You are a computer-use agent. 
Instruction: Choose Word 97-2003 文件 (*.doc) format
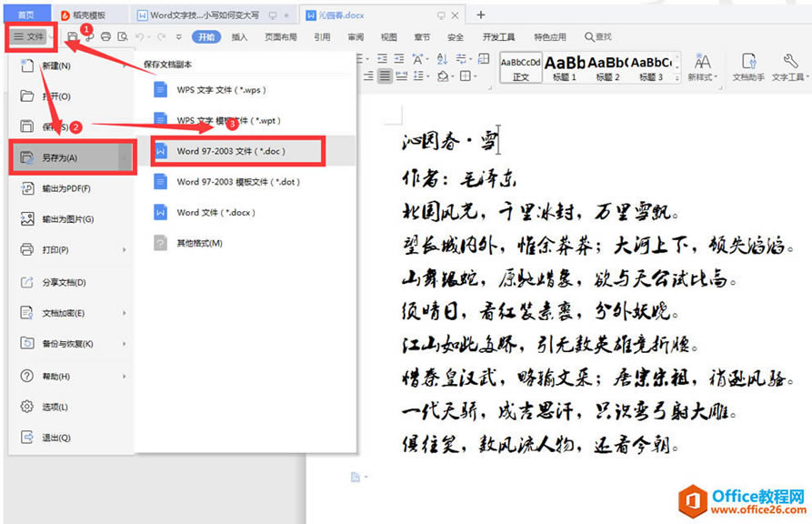coord(246,151)
